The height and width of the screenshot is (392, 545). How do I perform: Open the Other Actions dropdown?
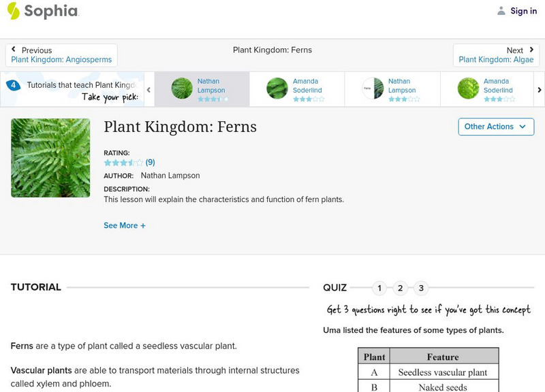tap(495, 127)
